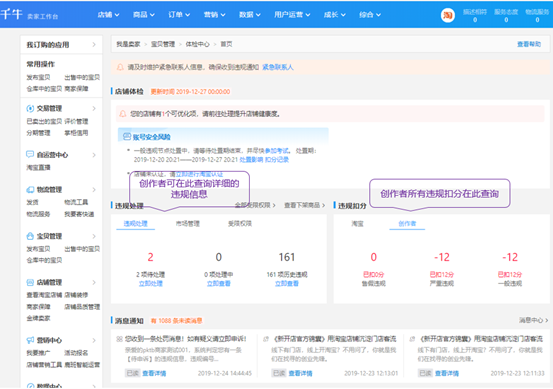Open the 用户运营 dropdown menu
The image size is (553, 389).
292,15
